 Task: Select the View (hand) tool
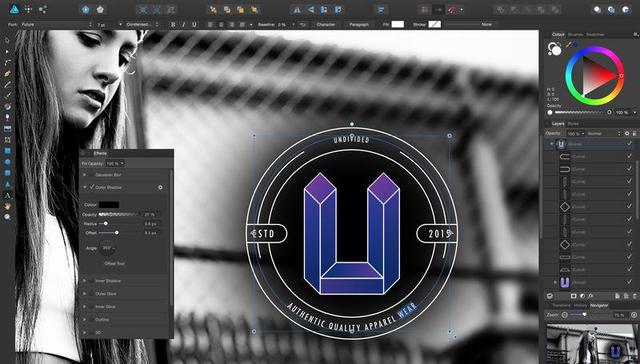(x=7, y=206)
